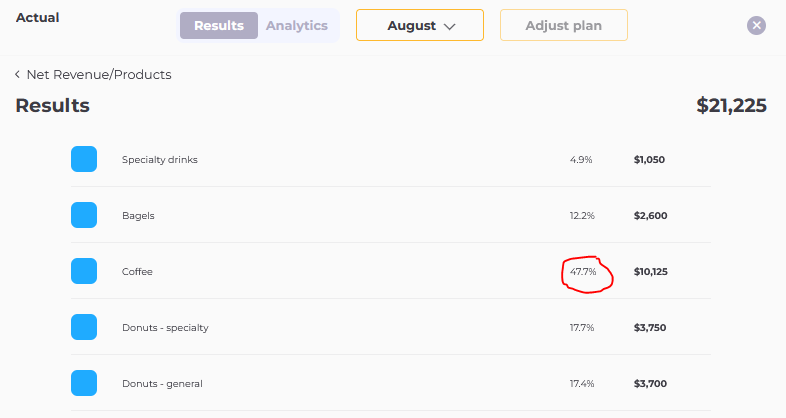The image size is (786, 418).
Task: Select the Specialty drinks row label
Action: [160, 160]
